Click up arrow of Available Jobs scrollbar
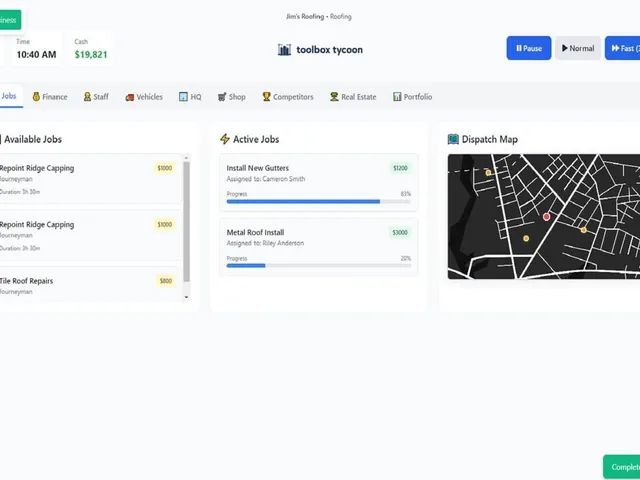 tap(187, 158)
